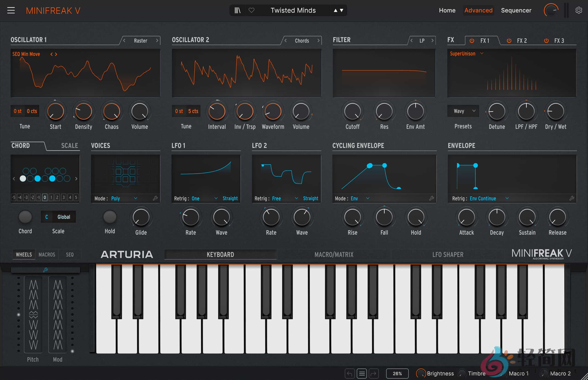Click the undo arrow icon
This screenshot has width=588, height=380.
pos(350,373)
